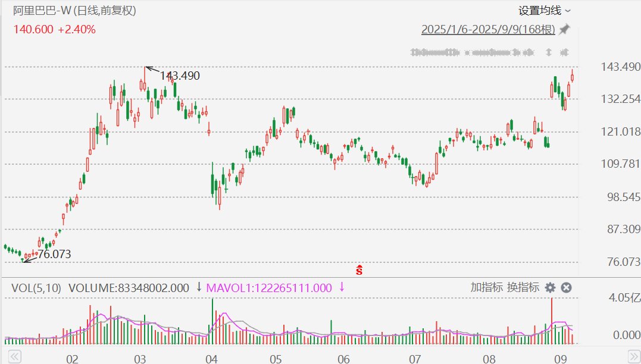Image resolution: width=641 pixels, height=364 pixels.
Task: Click the 4.05亿 volume axis label
Action: point(624,298)
